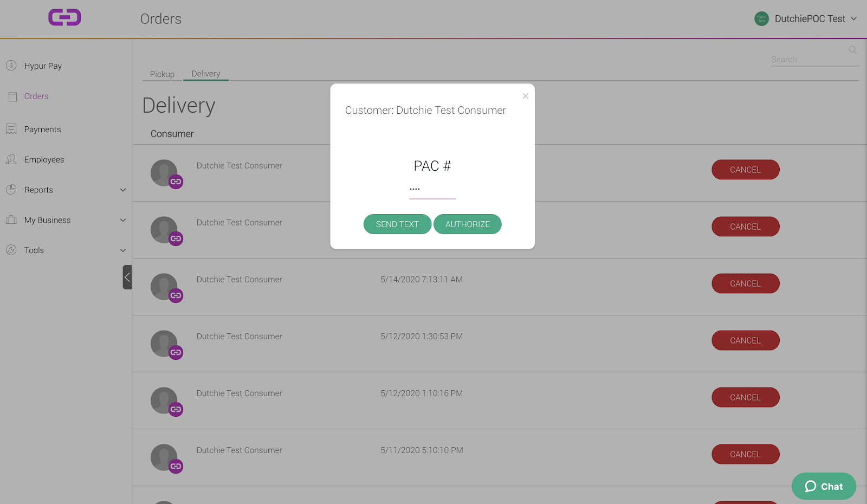867x504 pixels.
Task: Click the avatar for the 5/12/2020 1:10:16 PM order
Action: click(x=164, y=400)
